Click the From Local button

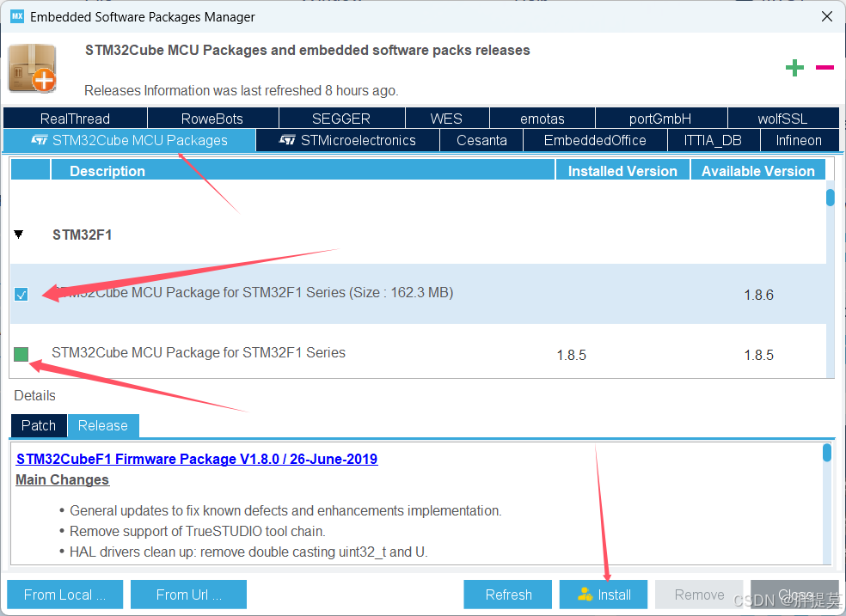64,595
